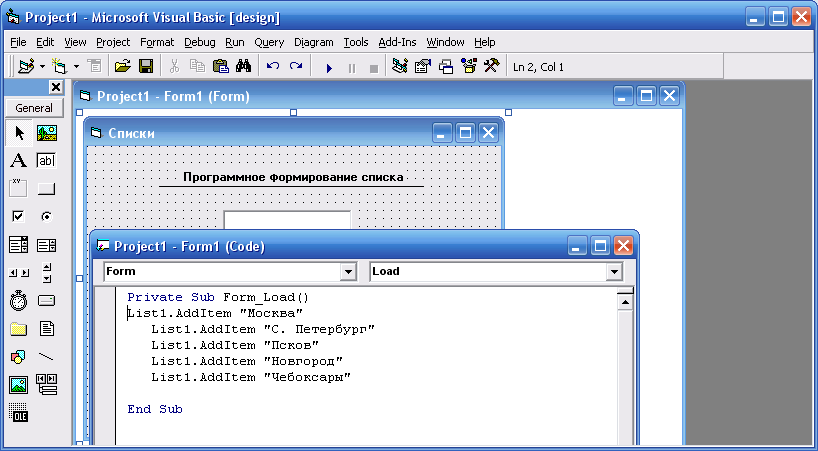Expand the Add Form dropdown arrow

(x=76, y=67)
